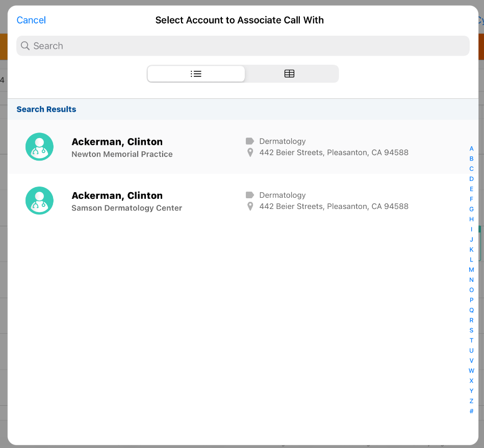Jump to letter M in alphabet index
Screen dimensions: 484x448
pos(471,270)
